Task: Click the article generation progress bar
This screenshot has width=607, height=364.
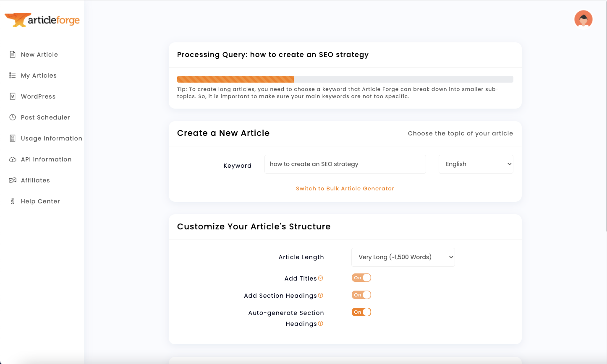Action: click(345, 79)
